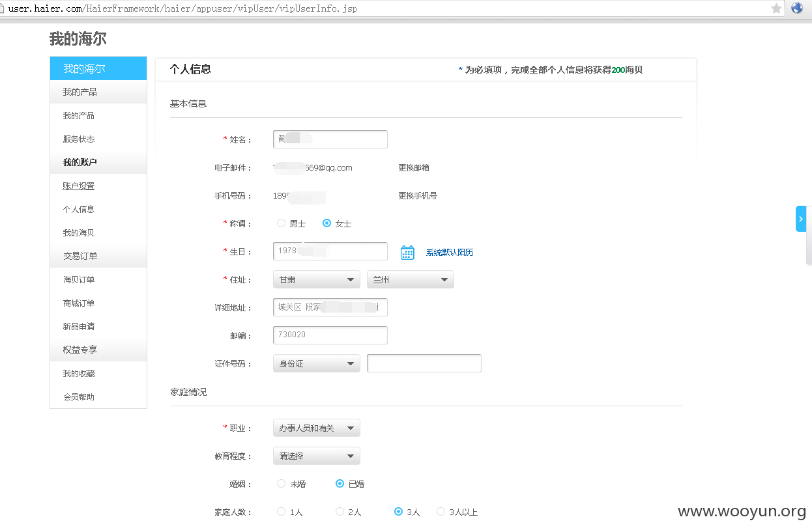The image size is (812, 530).
Task: Click the globe icon beside address bar
Action: click(x=797, y=8)
